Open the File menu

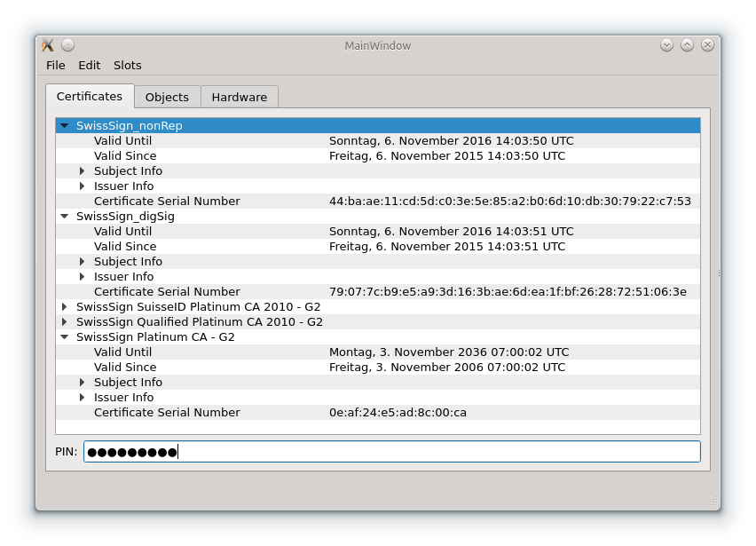click(x=55, y=65)
